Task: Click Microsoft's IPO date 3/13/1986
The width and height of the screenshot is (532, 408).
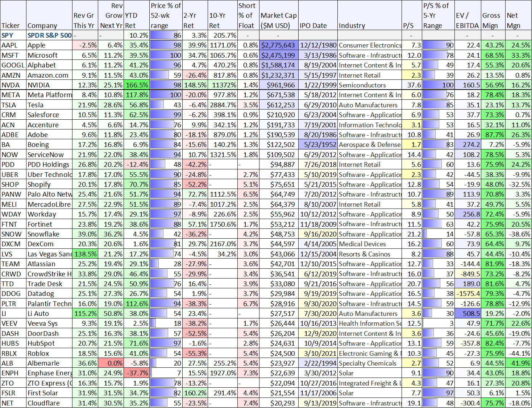Action: 318,55
